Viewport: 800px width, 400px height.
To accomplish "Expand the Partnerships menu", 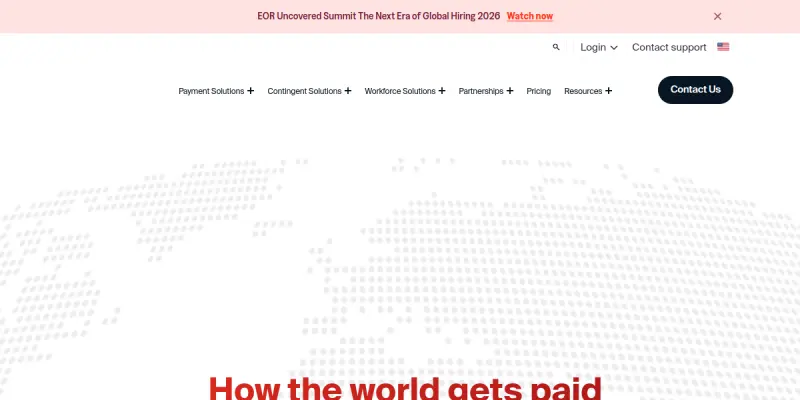I will coord(486,91).
